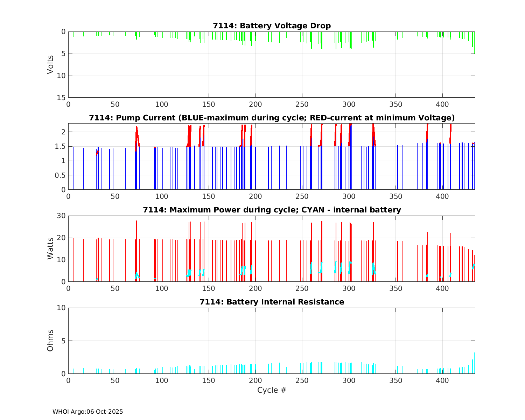Click the tallest cyan resistance bar at far right
The image size is (525, 420).
point(474,362)
